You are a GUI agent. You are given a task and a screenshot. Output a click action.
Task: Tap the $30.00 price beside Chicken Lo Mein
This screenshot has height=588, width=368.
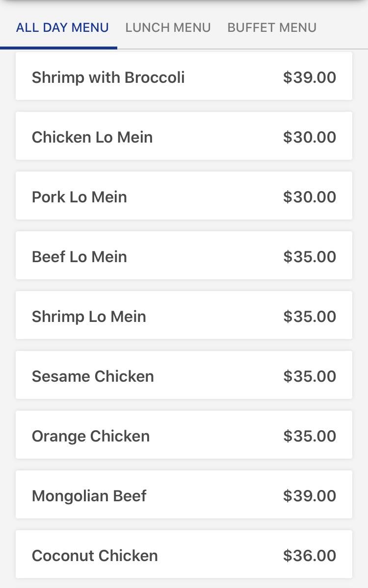[x=310, y=137]
